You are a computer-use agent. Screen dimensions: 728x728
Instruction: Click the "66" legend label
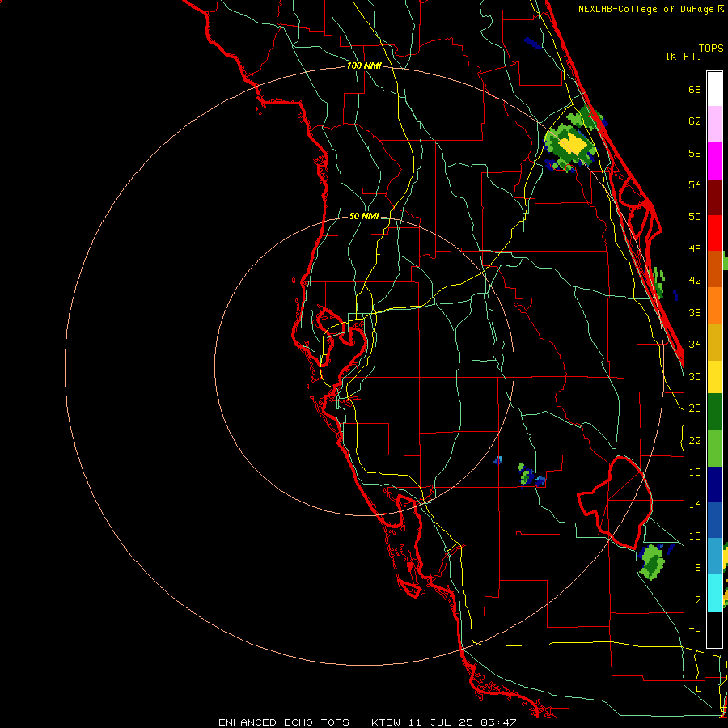[695, 89]
